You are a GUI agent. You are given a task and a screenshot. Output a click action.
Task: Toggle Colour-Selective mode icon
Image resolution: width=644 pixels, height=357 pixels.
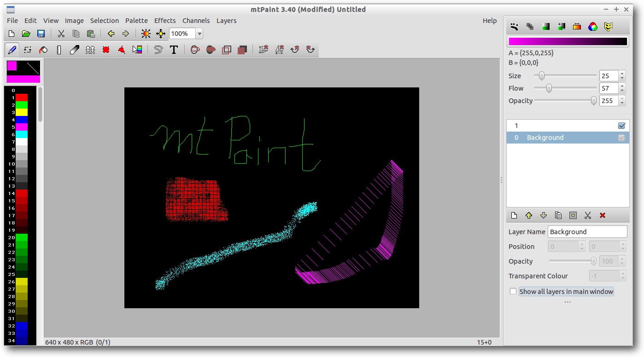coord(577,27)
